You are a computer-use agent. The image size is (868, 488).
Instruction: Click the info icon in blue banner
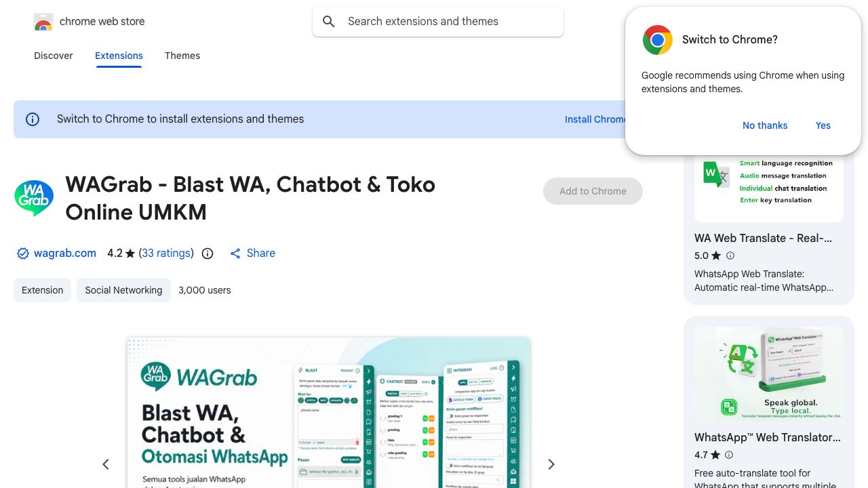point(33,119)
